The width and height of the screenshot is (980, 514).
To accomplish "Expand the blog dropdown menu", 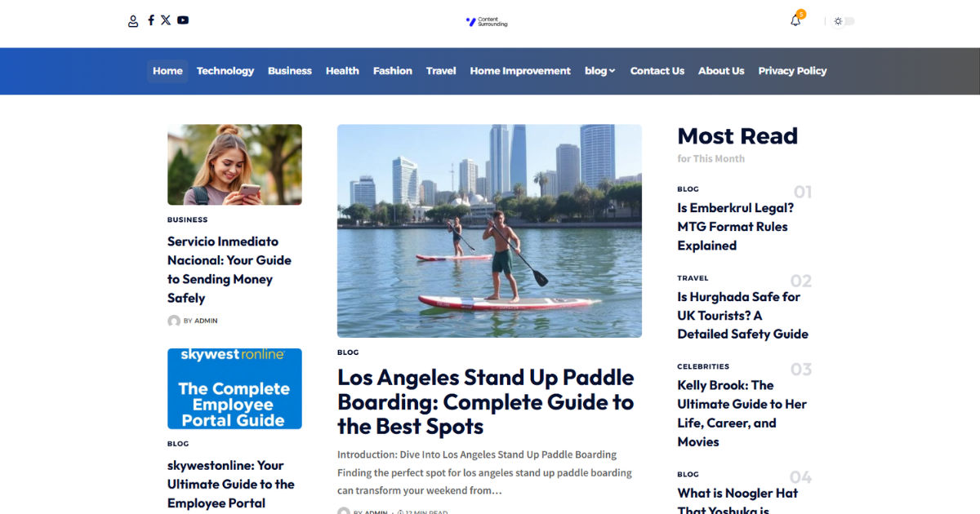I will click(600, 71).
